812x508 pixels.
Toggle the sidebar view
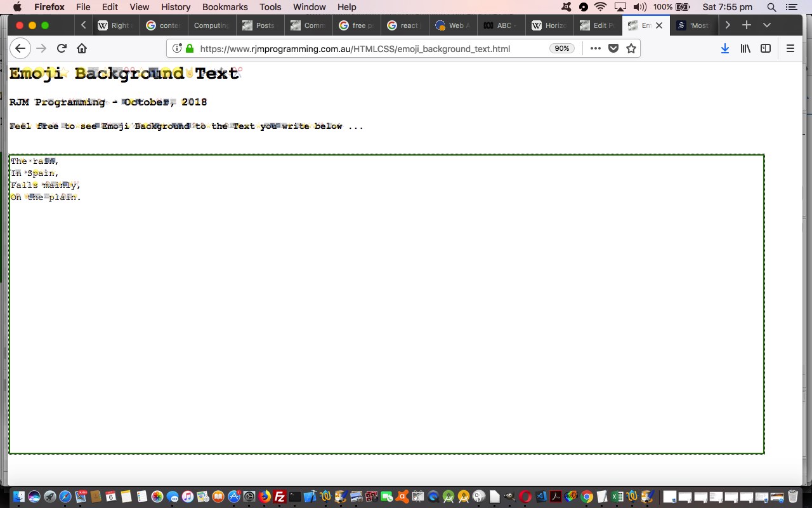pyautogui.click(x=766, y=48)
